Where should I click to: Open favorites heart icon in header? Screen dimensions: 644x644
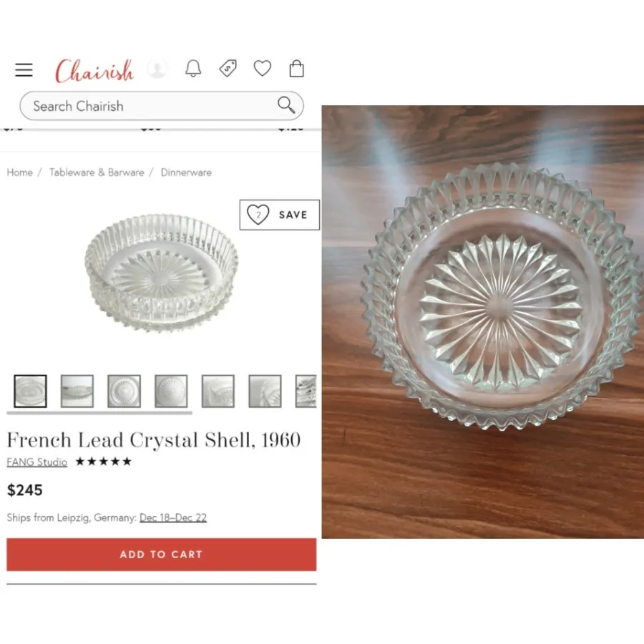[x=263, y=68]
